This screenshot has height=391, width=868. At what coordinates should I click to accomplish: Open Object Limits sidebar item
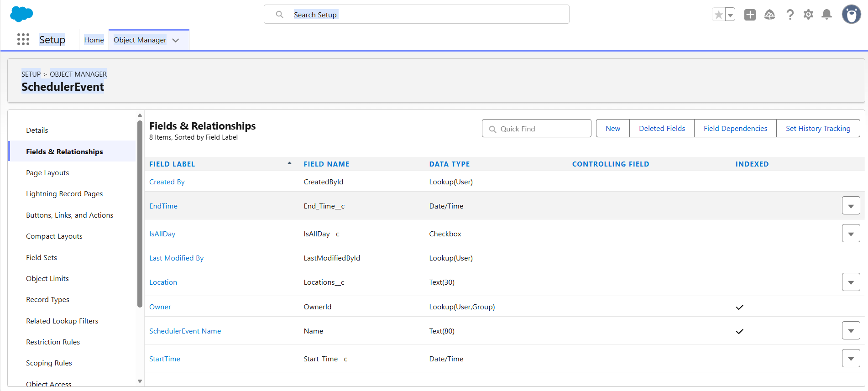point(47,279)
